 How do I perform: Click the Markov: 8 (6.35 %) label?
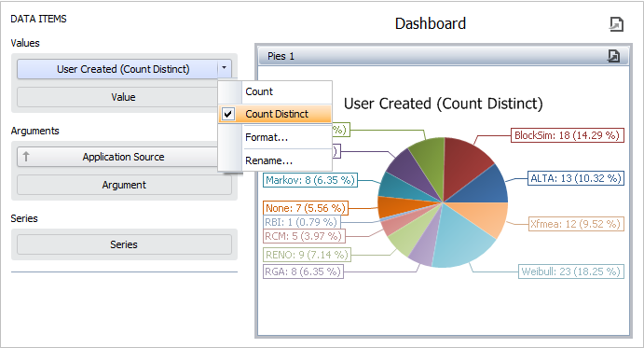310,180
